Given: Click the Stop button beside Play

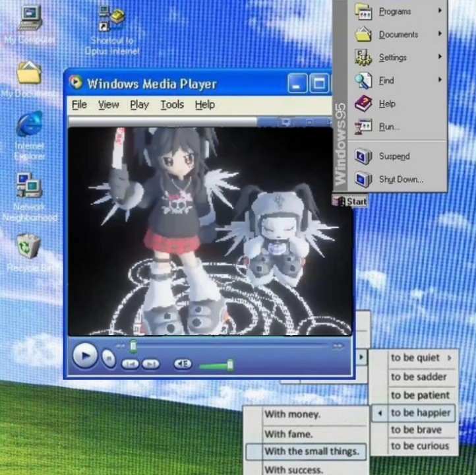Looking at the screenshot, I should click(109, 358).
